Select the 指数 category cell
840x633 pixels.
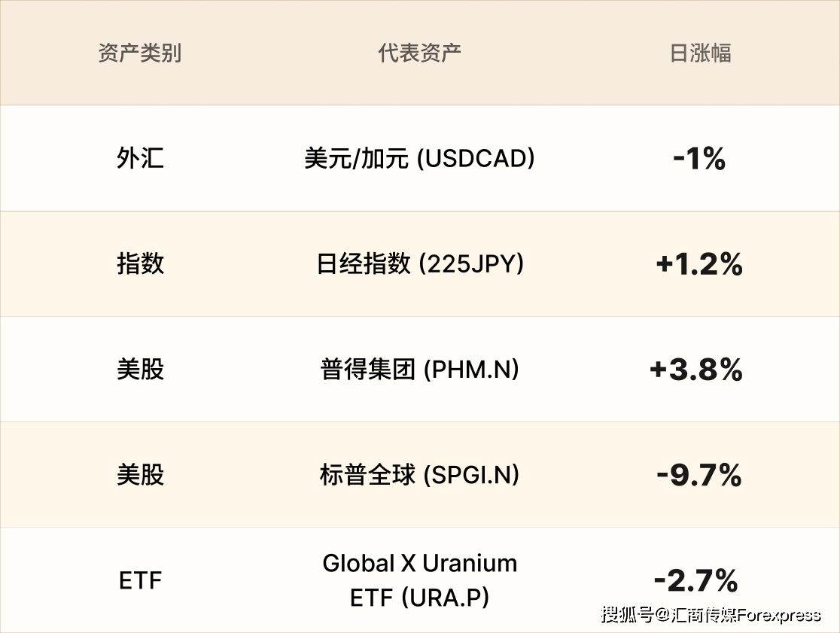140,264
